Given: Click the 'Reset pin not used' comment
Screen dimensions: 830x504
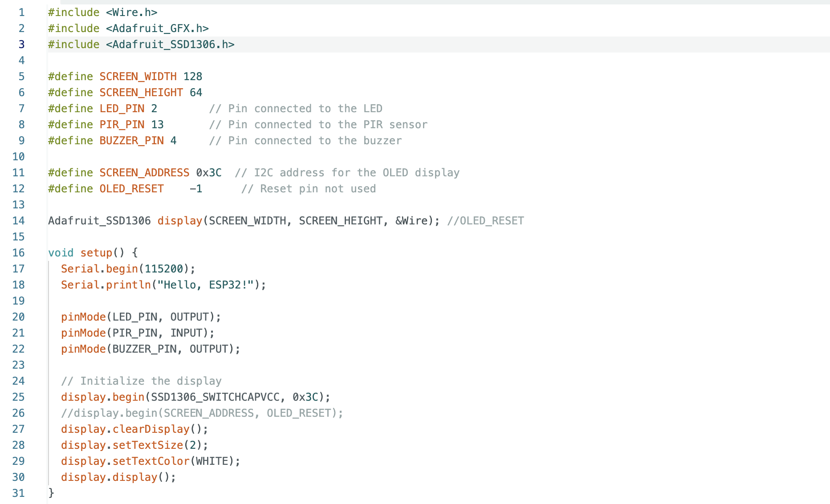Looking at the screenshot, I should pos(309,189).
